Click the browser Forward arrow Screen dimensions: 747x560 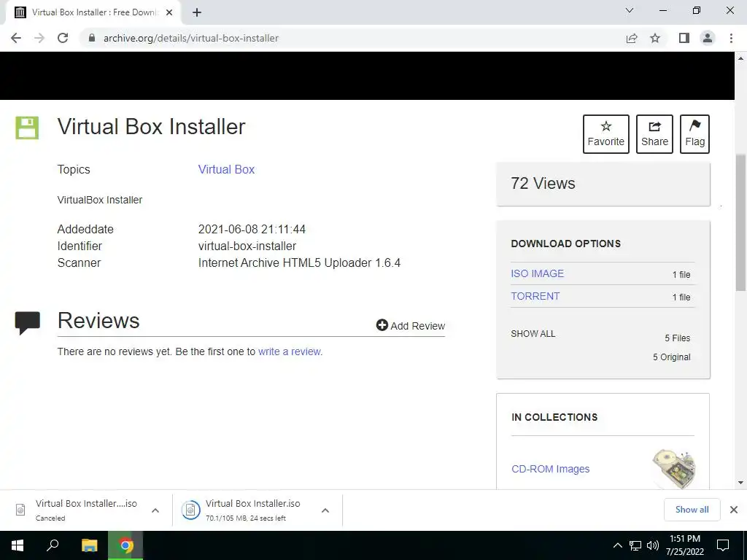pyautogui.click(x=39, y=38)
